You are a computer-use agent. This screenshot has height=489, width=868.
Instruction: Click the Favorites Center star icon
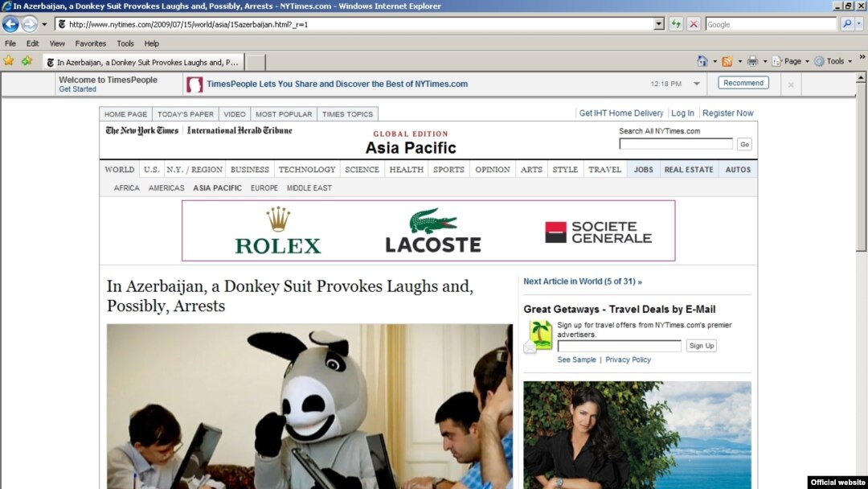[9, 61]
